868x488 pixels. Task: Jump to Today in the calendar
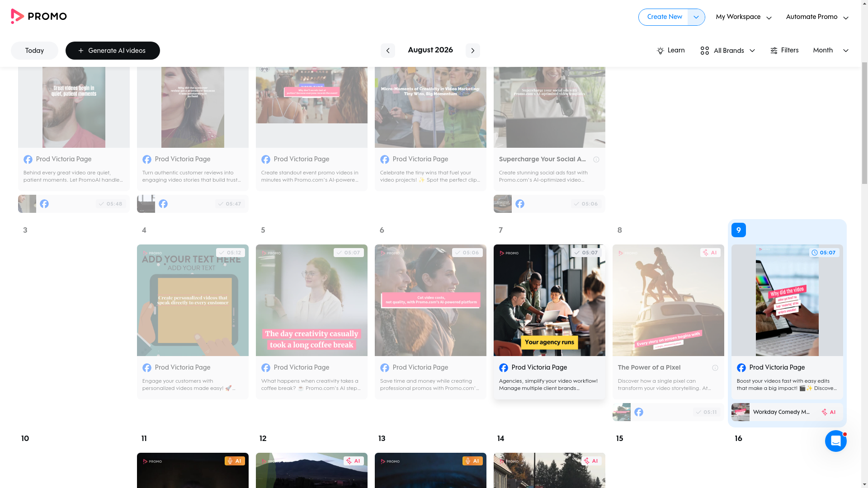pos(34,51)
